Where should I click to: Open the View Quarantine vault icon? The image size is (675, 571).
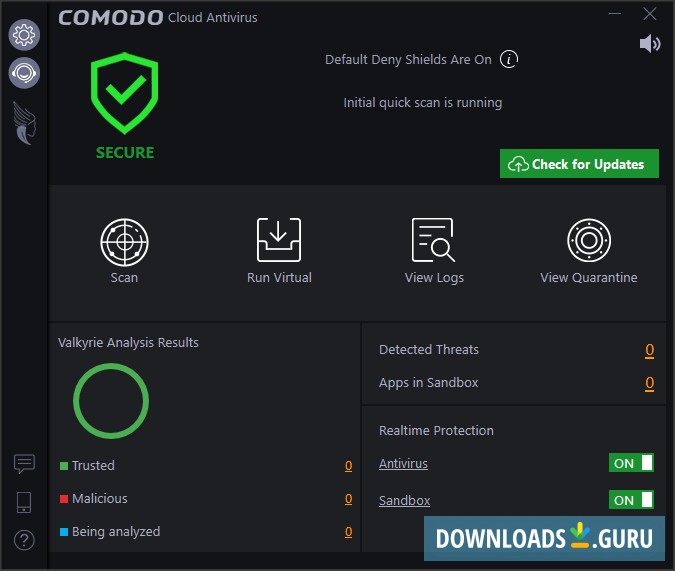(x=589, y=240)
